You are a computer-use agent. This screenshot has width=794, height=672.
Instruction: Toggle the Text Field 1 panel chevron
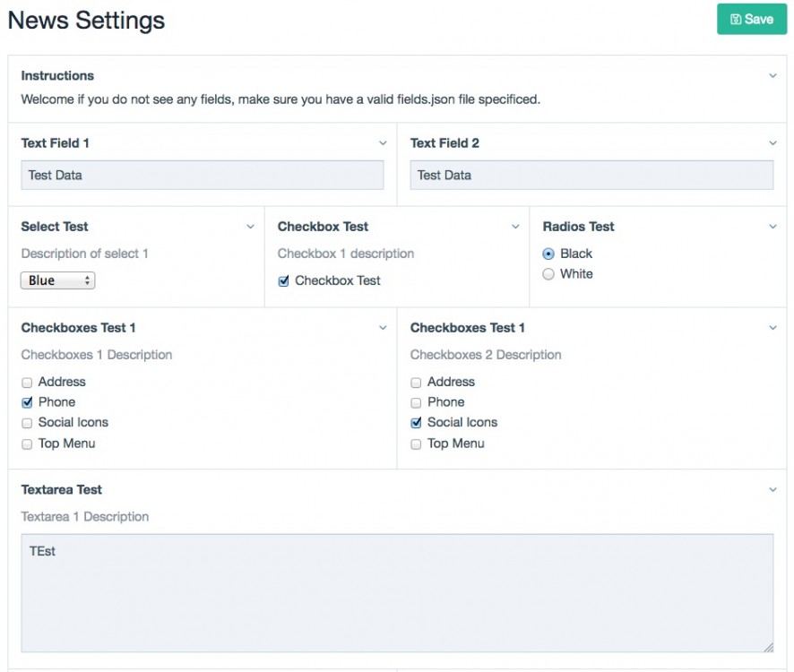[x=384, y=143]
